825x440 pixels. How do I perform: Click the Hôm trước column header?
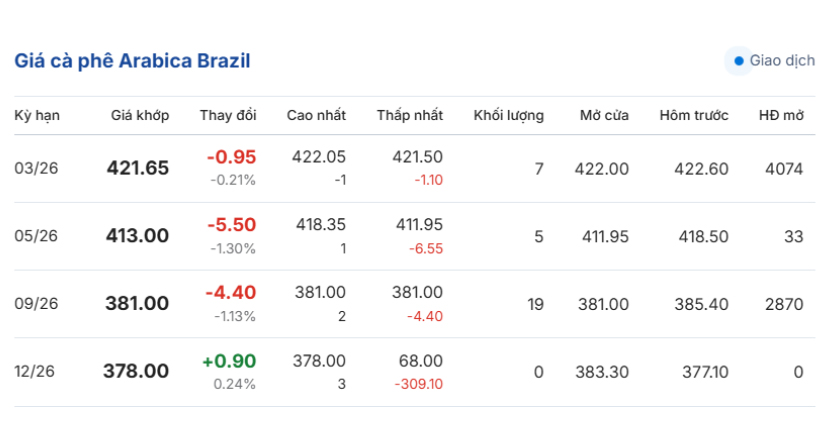(x=694, y=115)
